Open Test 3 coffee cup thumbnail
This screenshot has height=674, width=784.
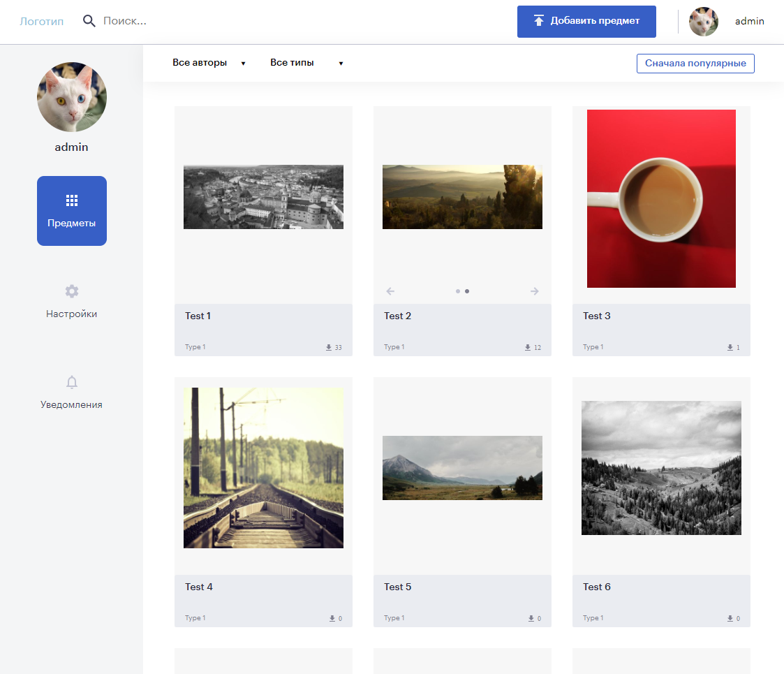(x=662, y=198)
